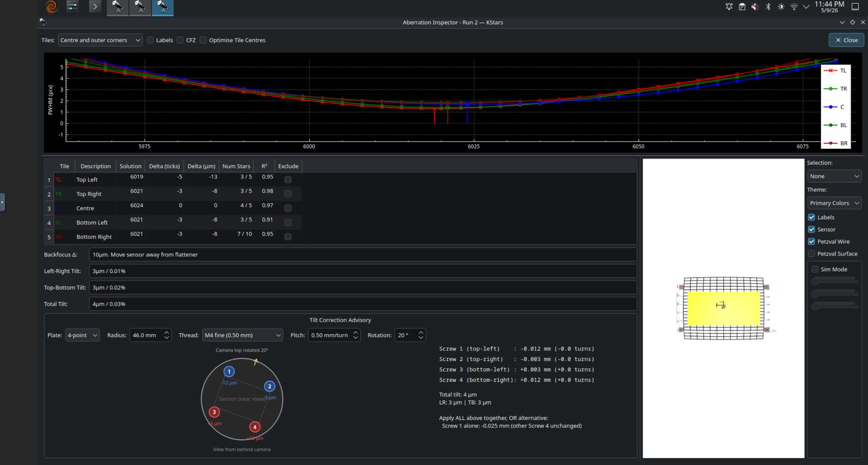Uncheck the Sensor checkbox

pos(812,230)
